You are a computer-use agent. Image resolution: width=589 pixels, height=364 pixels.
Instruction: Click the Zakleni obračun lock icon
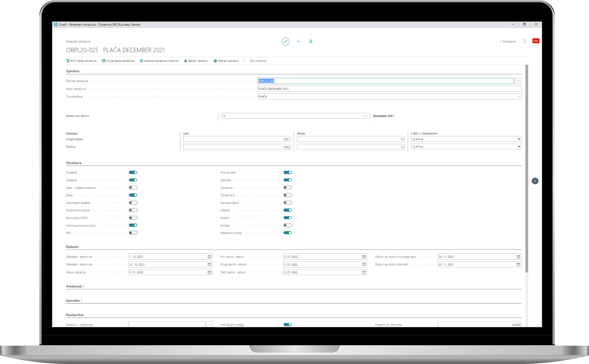[x=185, y=61]
